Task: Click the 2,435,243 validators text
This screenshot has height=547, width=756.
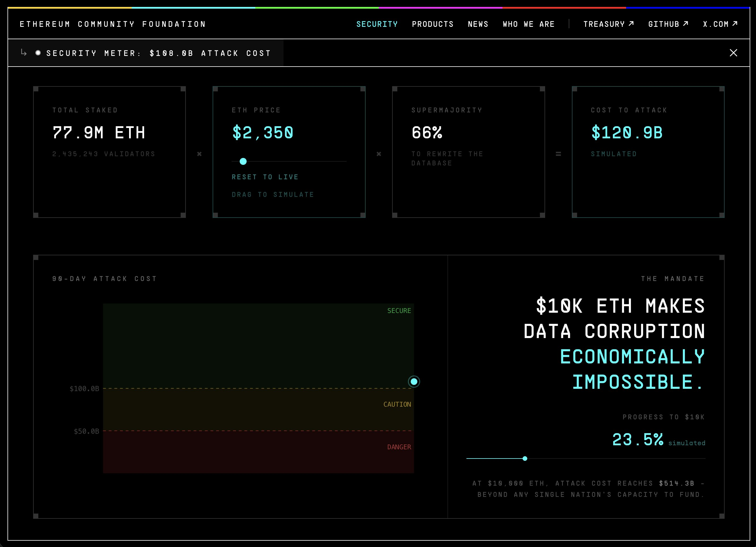Action: point(104,154)
